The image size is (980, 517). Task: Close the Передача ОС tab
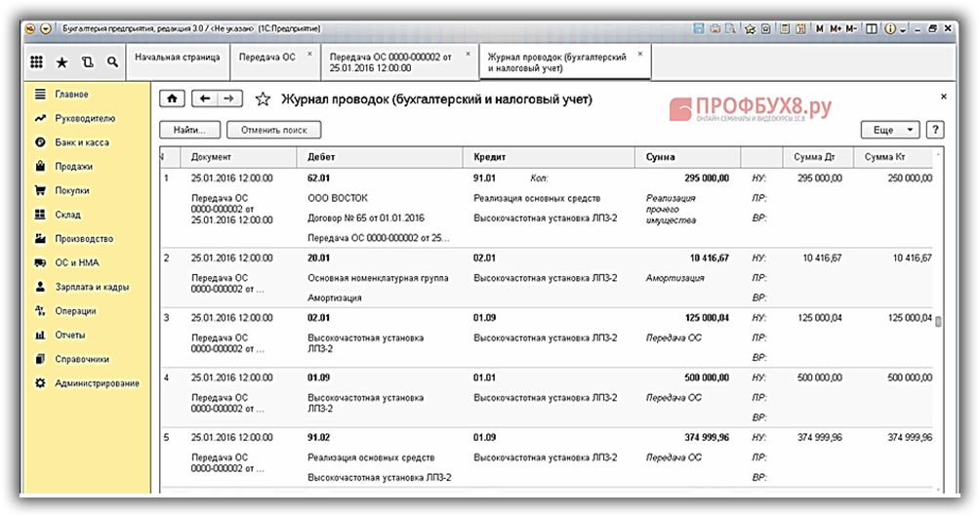310,54
